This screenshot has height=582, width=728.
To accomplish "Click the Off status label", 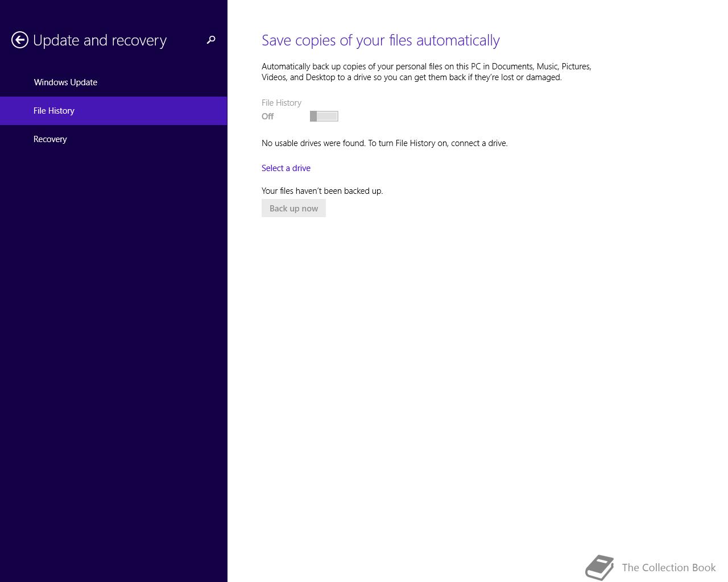I will [268, 117].
